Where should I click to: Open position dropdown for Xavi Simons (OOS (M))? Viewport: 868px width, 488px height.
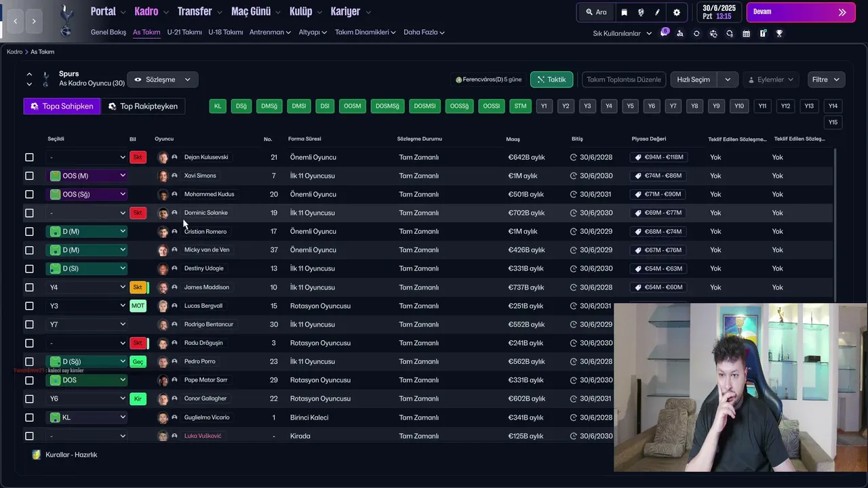87,176
